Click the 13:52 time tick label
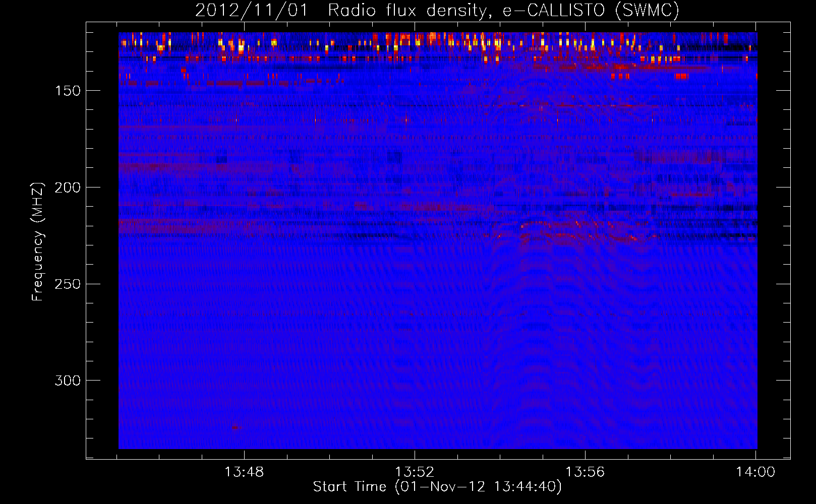 tap(415, 472)
